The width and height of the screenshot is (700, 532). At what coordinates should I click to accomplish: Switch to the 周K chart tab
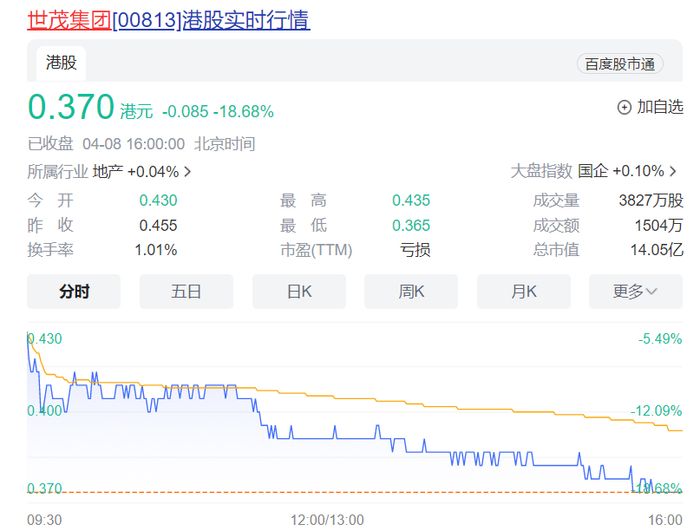coord(411,291)
